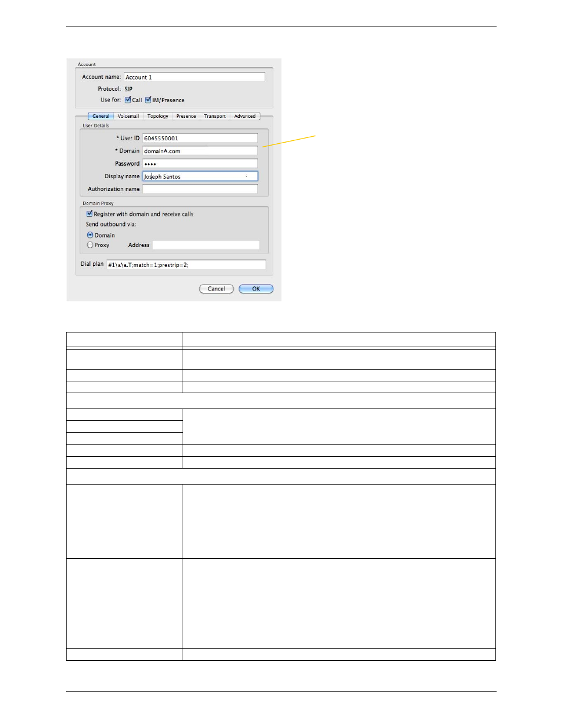Click the Display name field
562x728 pixels.
coord(200,176)
